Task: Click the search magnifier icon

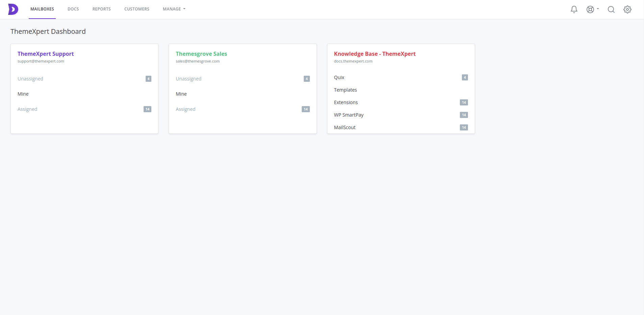Action: click(x=611, y=9)
